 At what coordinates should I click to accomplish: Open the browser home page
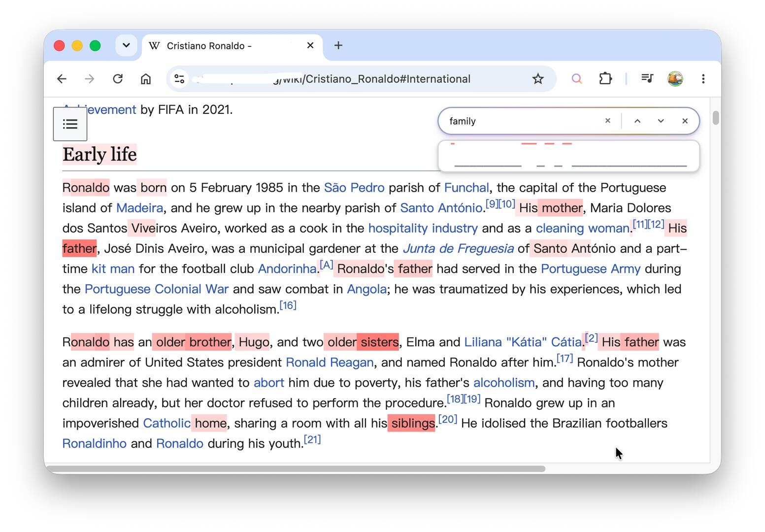tap(146, 79)
